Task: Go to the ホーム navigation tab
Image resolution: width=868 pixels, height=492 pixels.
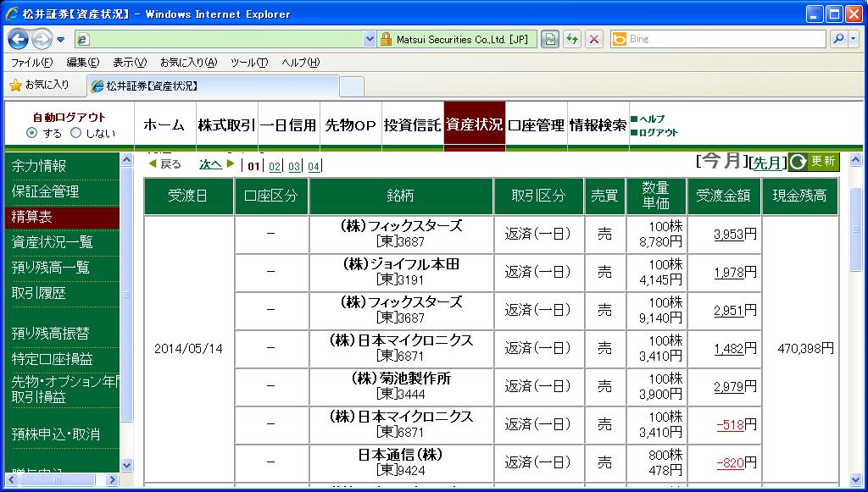Action: (165, 125)
